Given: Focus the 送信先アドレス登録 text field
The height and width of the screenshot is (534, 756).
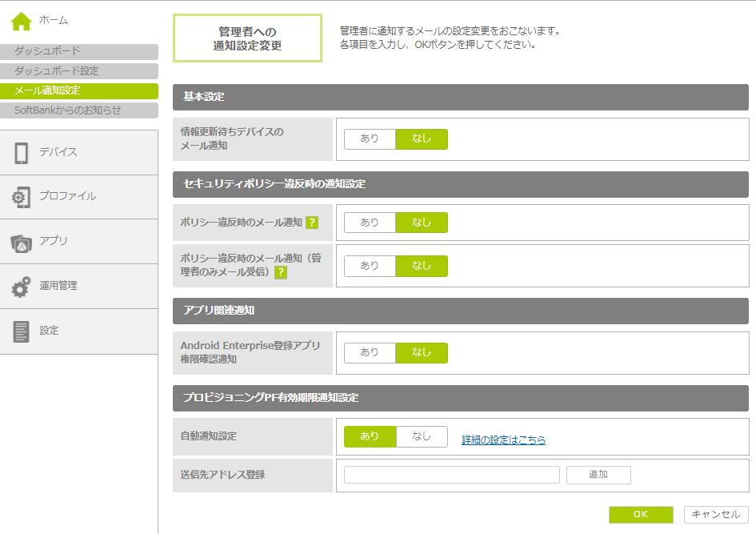Looking at the screenshot, I should pos(451,475).
